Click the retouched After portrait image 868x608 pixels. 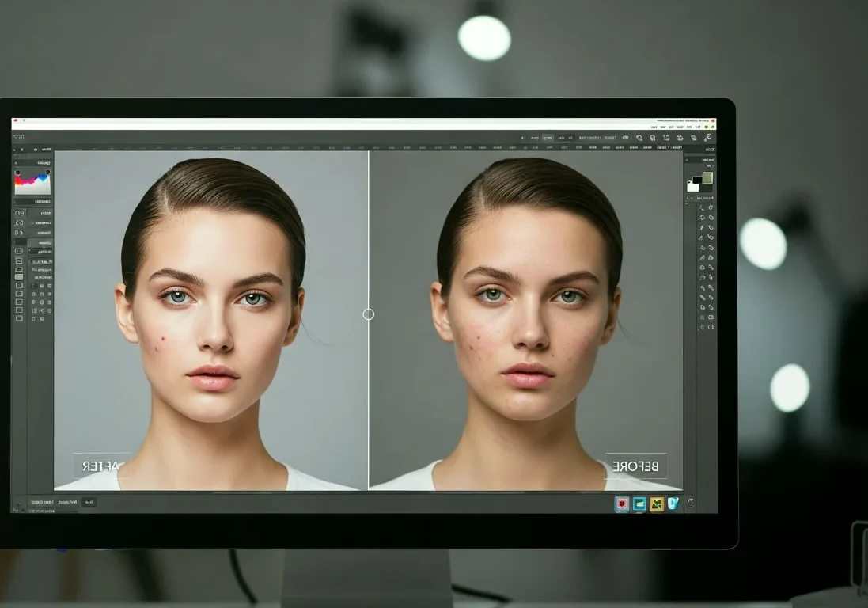point(210,321)
